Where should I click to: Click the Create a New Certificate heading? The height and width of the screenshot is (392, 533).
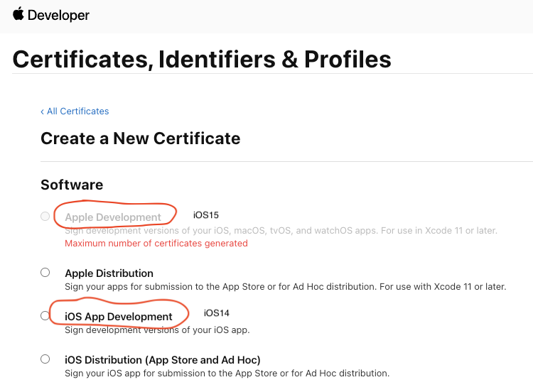pos(140,138)
